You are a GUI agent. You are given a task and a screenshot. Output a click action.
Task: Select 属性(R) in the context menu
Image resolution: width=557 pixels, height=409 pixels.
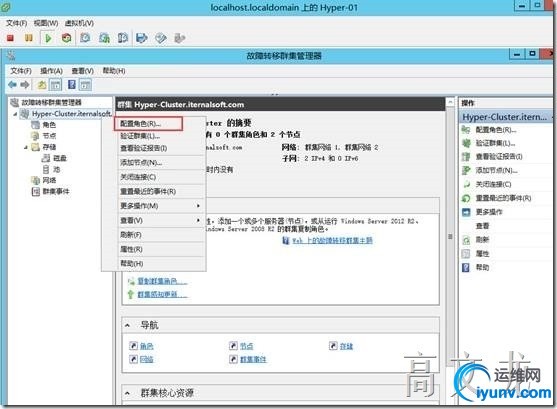(x=131, y=249)
